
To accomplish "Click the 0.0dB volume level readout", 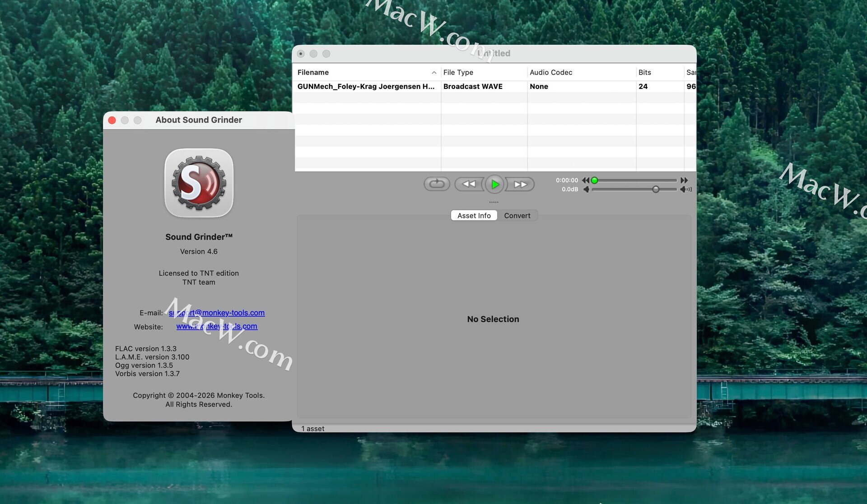I will tap(570, 190).
